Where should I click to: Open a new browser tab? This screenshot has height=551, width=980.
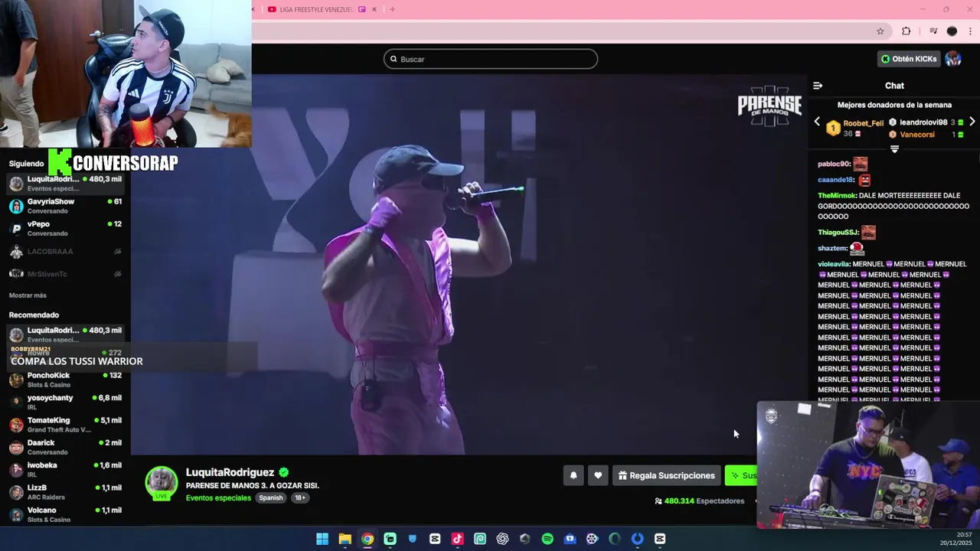pyautogui.click(x=392, y=9)
